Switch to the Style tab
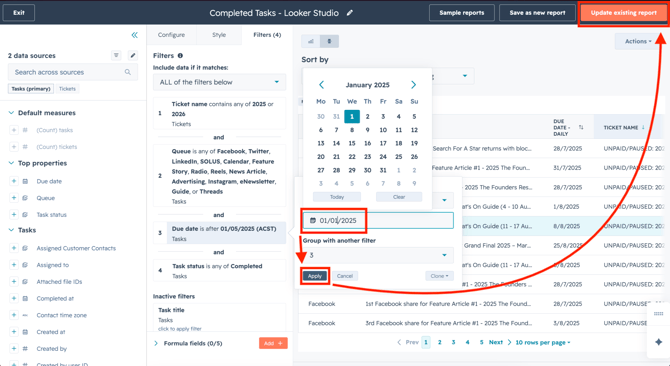 click(x=219, y=35)
